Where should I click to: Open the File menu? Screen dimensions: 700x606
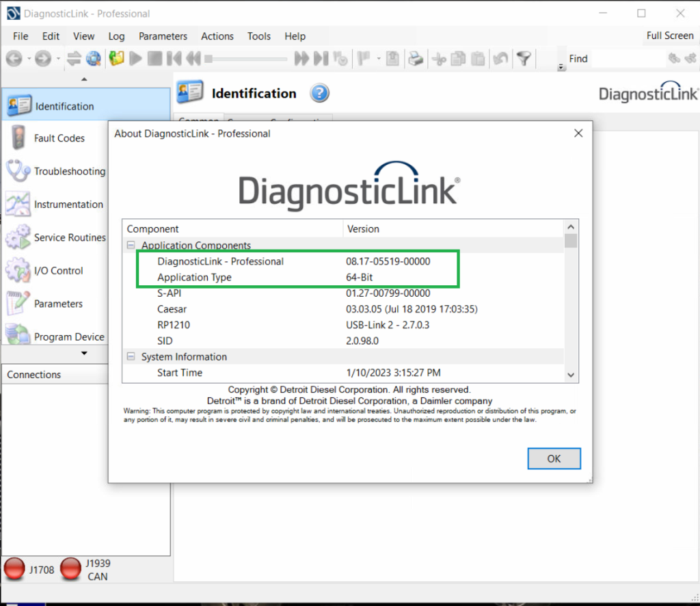click(21, 36)
